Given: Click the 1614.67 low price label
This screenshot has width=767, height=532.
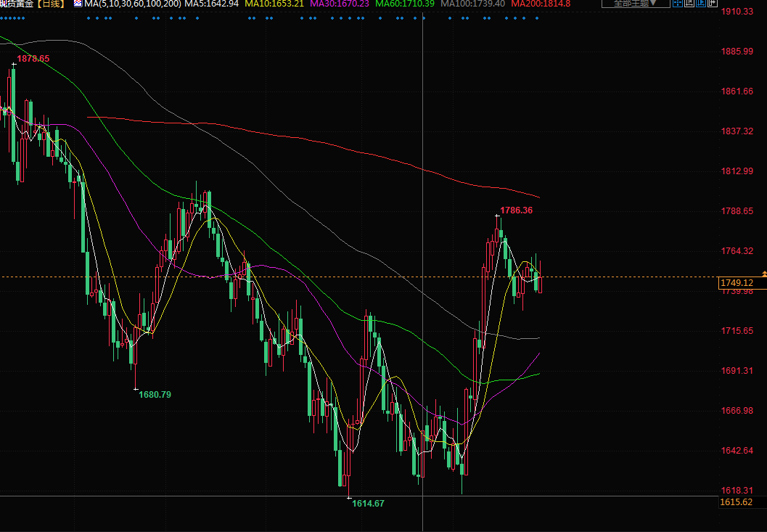Looking at the screenshot, I should (368, 504).
